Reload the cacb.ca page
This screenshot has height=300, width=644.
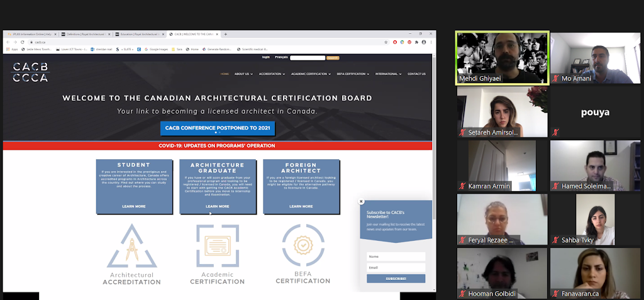click(x=22, y=42)
